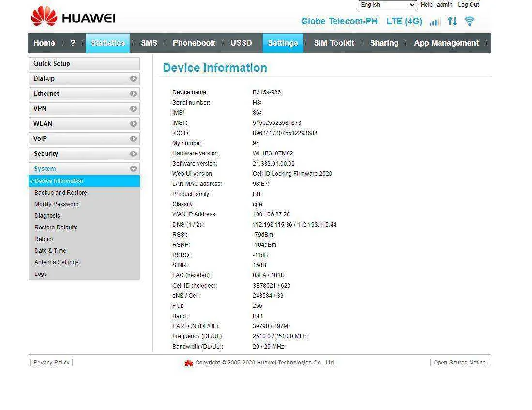532x410 pixels.
Task: Select the Settings tab
Action: point(283,43)
